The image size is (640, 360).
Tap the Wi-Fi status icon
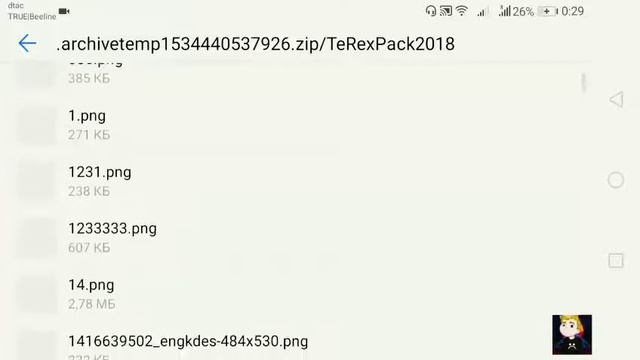click(462, 11)
